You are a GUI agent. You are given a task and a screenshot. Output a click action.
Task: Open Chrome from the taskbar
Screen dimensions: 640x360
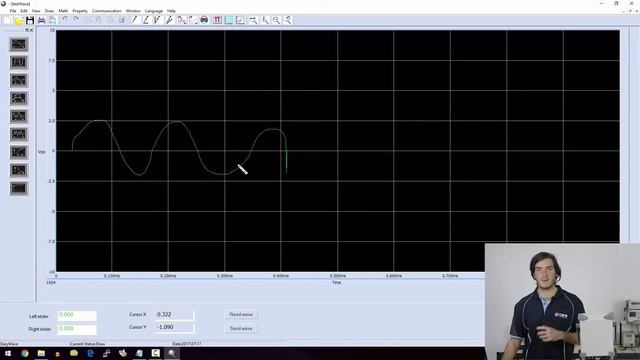coord(25,353)
